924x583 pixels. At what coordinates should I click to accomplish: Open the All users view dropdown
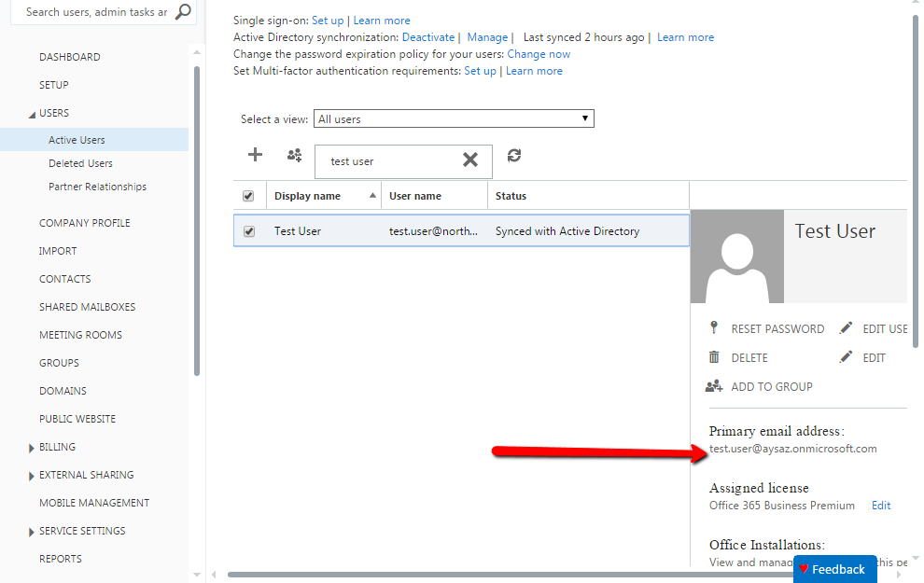(585, 118)
